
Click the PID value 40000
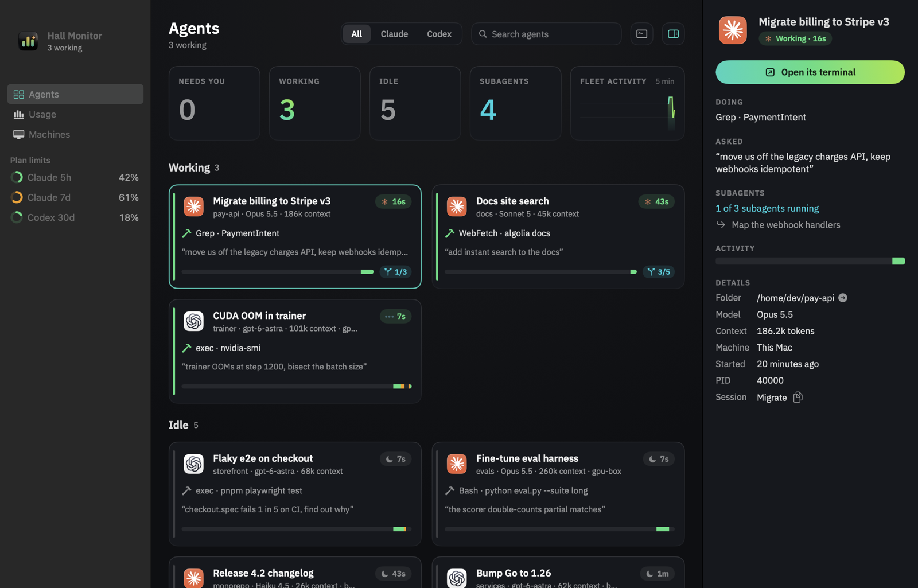[770, 380]
